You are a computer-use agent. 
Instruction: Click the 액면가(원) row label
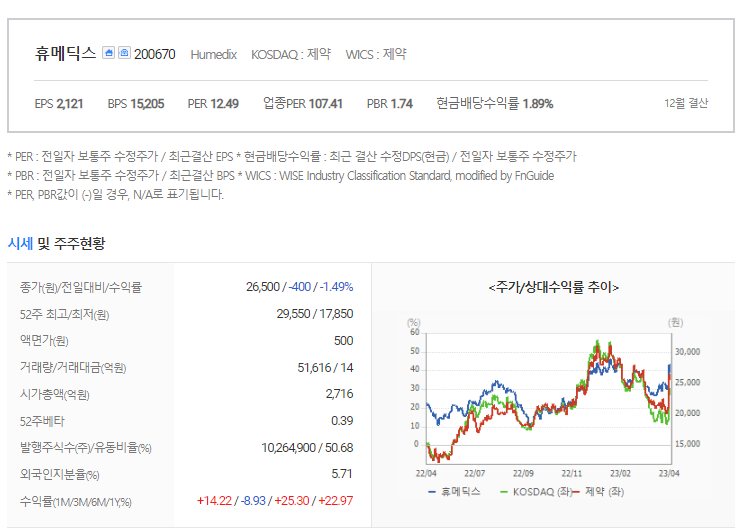click(x=44, y=341)
